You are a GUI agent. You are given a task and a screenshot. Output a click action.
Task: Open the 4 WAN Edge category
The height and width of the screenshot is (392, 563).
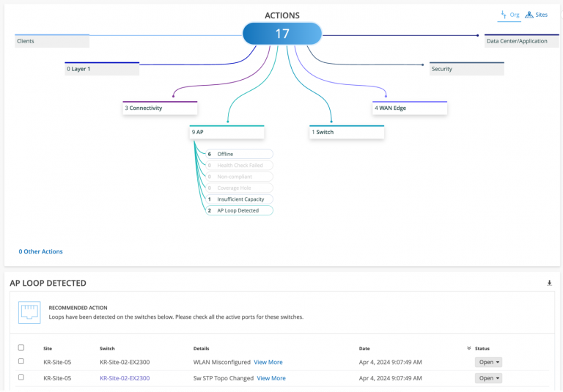click(410, 108)
